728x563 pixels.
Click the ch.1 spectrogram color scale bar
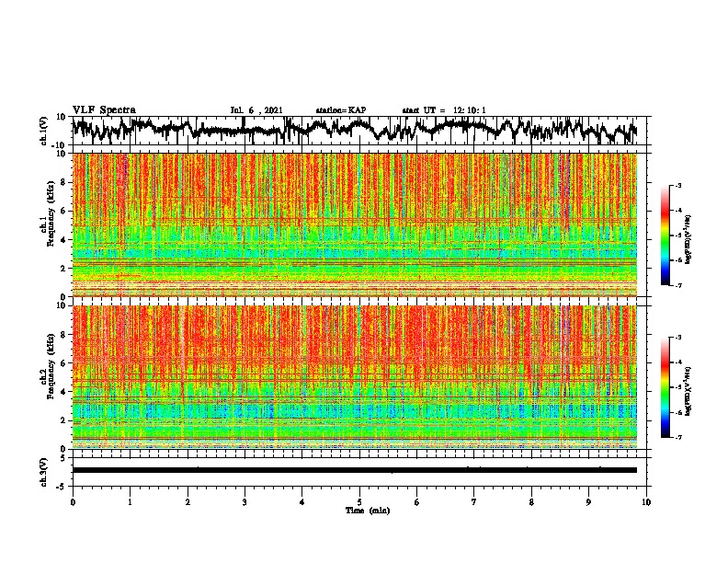665,236
